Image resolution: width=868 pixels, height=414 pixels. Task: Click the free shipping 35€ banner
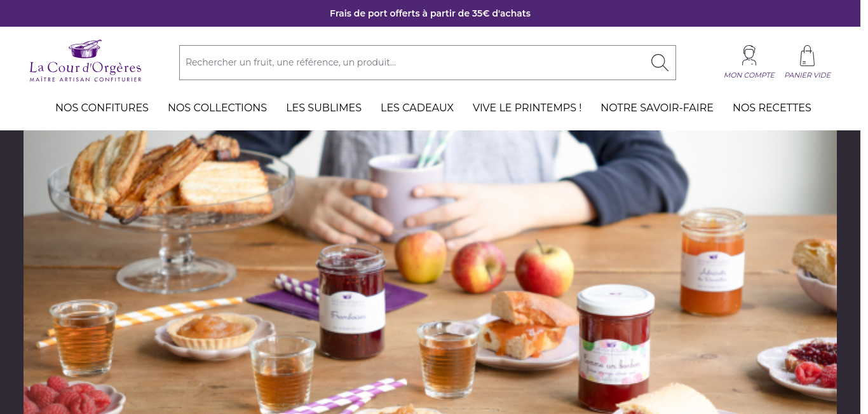point(430,13)
